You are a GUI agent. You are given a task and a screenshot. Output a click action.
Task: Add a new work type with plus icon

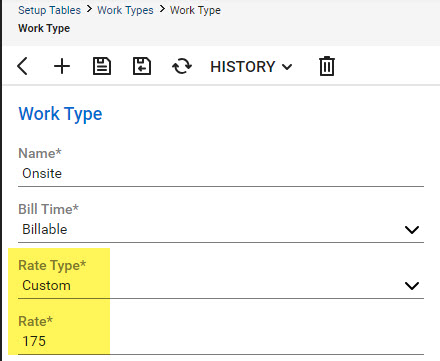tap(62, 66)
